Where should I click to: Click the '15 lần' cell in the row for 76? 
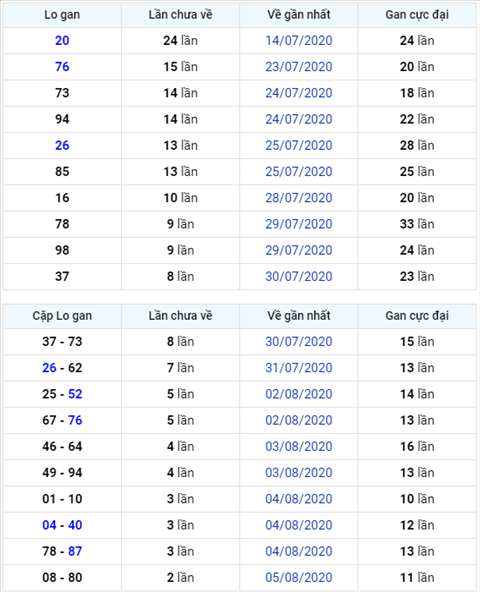coord(180,66)
